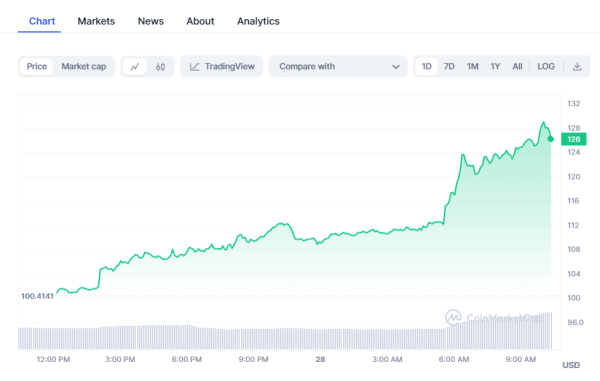Click the 100.4141 opening price label

tap(37, 296)
